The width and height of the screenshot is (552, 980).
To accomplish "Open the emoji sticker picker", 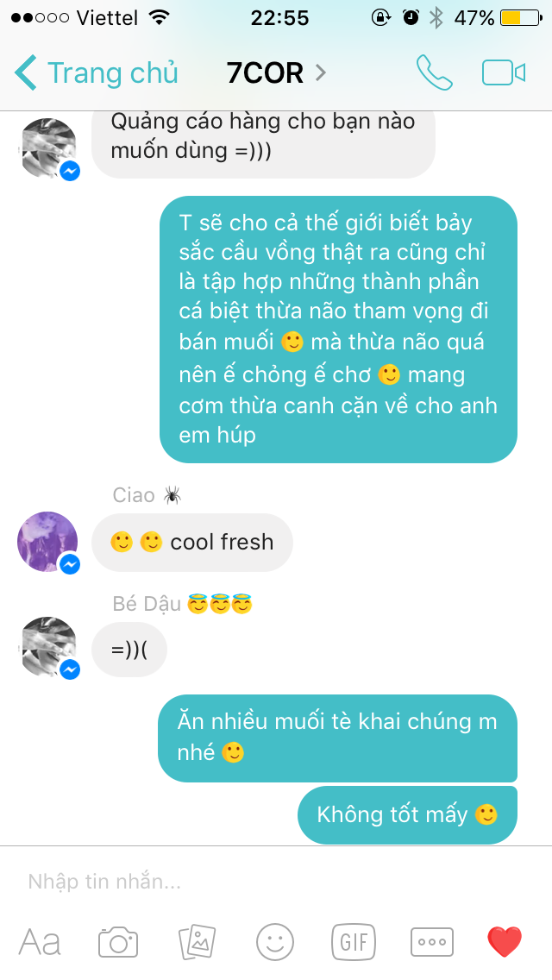I will click(275, 942).
